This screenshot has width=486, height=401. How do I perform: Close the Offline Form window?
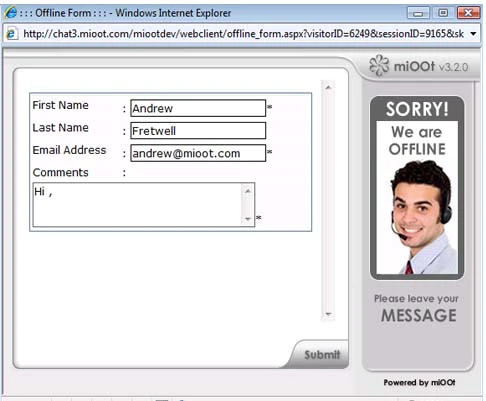click(468, 13)
